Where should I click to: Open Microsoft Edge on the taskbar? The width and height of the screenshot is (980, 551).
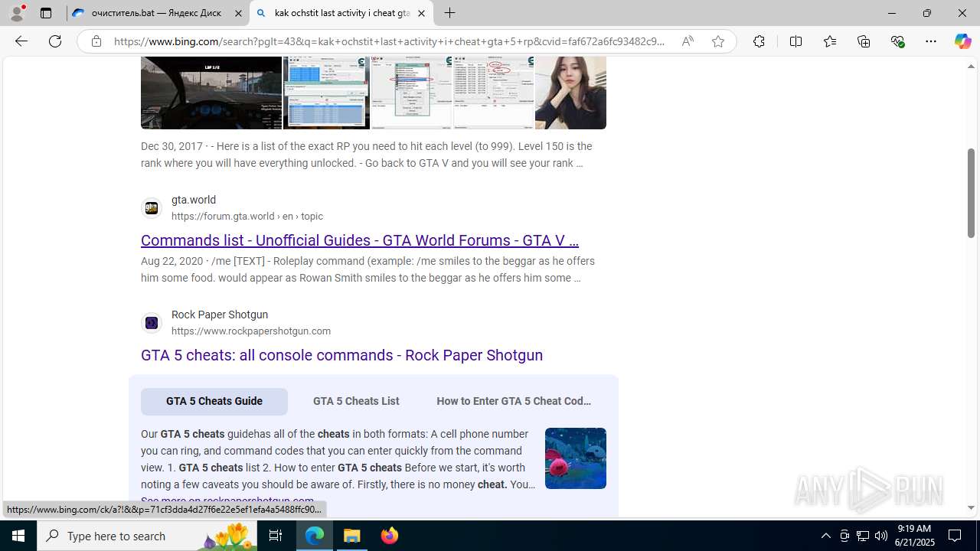(x=315, y=536)
